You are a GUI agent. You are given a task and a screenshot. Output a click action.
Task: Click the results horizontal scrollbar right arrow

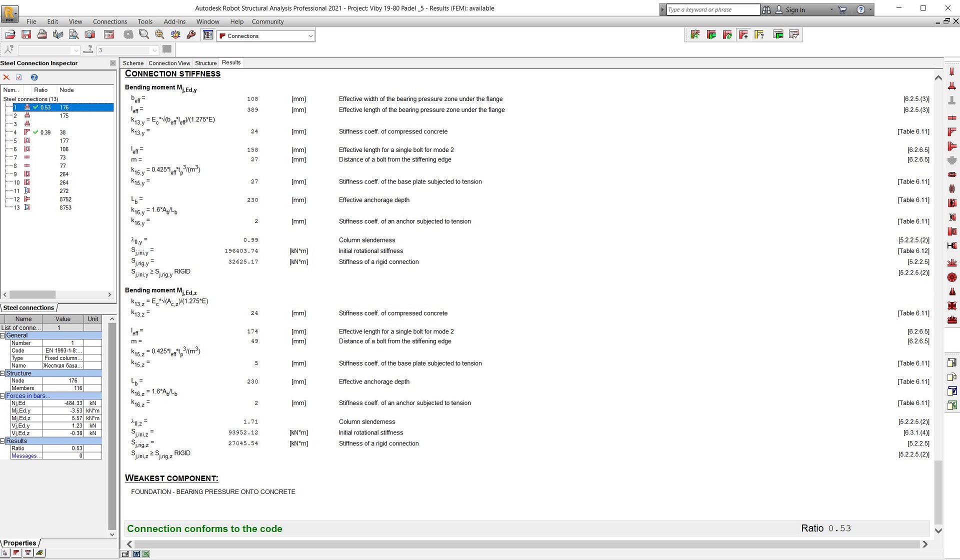[x=925, y=544]
